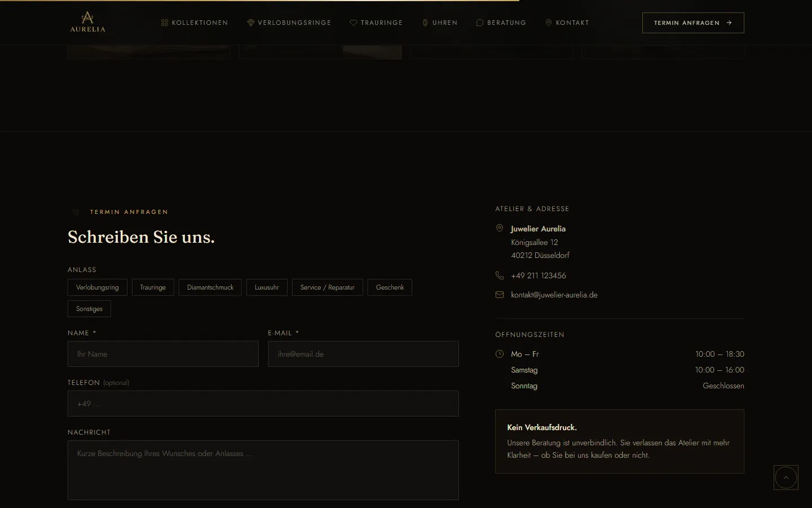This screenshot has height=508, width=812.
Task: Go to the Verlobungsringe nav item
Action: pos(289,23)
